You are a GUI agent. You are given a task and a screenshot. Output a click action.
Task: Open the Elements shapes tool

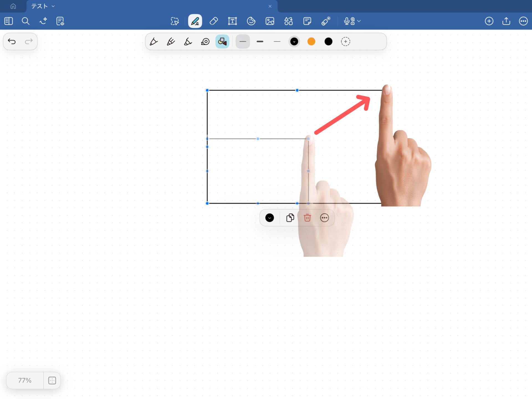click(x=288, y=21)
